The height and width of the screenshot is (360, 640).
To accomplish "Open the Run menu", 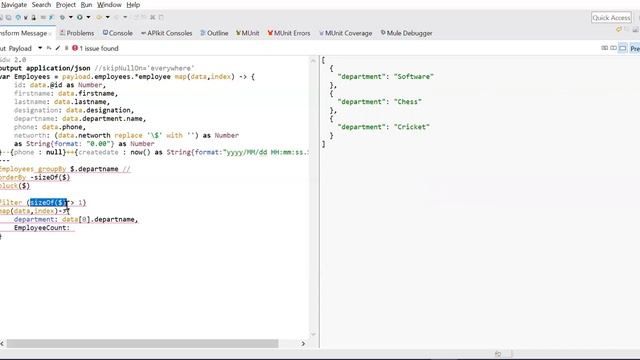I will [x=86, y=5].
